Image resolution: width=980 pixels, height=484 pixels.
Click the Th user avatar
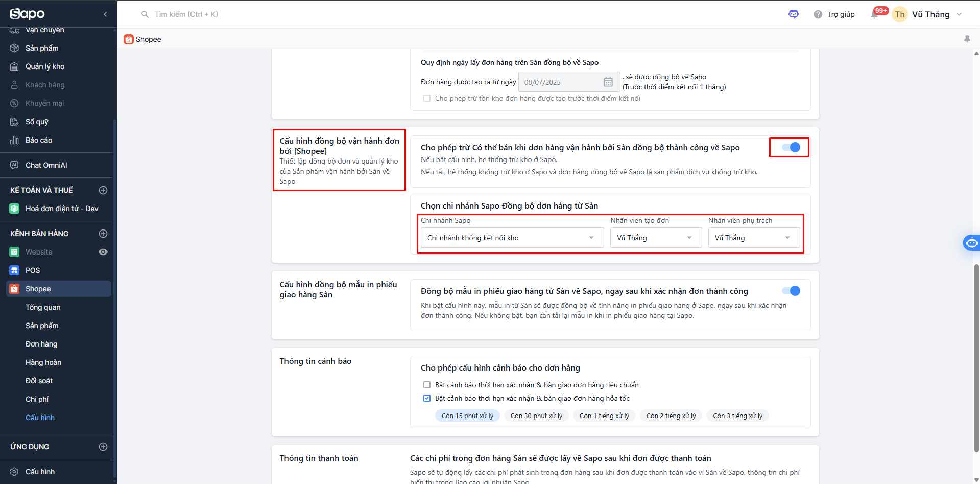coord(900,14)
